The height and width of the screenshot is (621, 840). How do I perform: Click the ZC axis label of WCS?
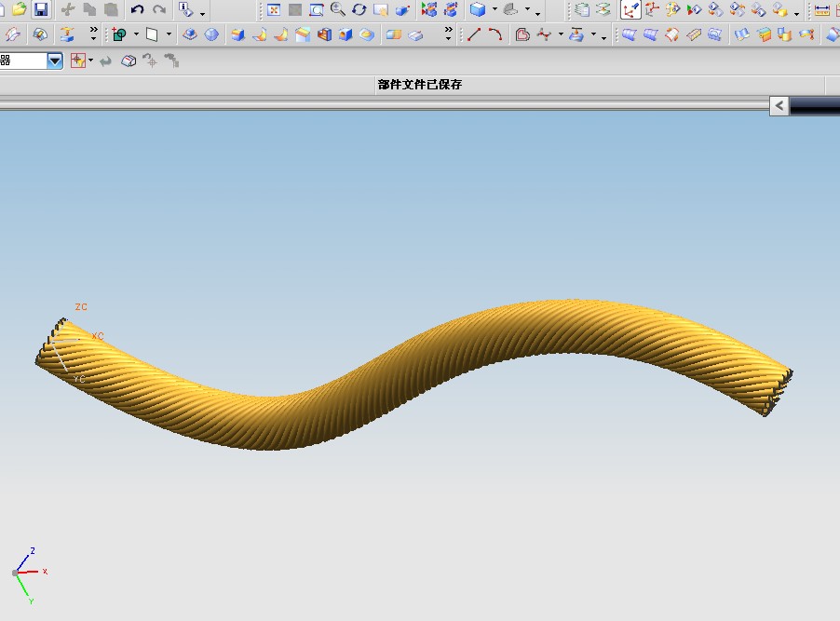coord(81,307)
